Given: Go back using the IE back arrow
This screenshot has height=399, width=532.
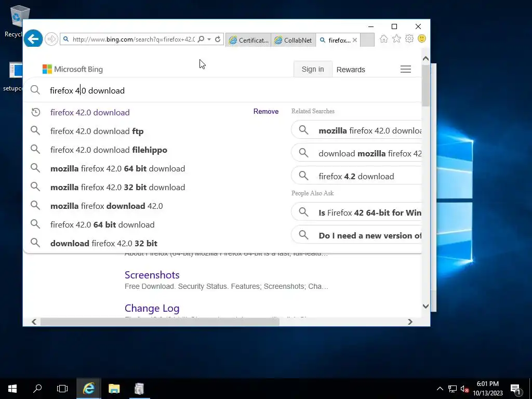Looking at the screenshot, I should coord(33,39).
